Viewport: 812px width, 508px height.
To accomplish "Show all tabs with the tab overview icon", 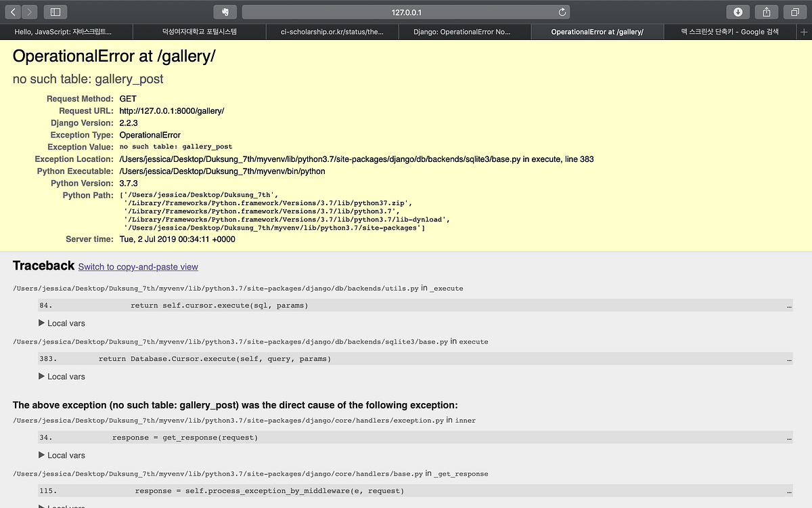I will point(795,12).
